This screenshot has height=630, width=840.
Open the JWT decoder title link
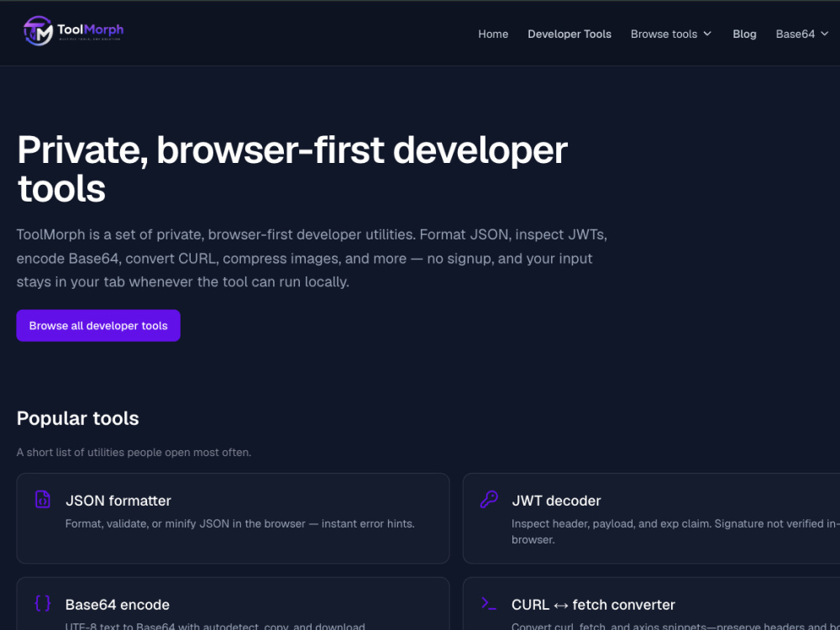556,501
